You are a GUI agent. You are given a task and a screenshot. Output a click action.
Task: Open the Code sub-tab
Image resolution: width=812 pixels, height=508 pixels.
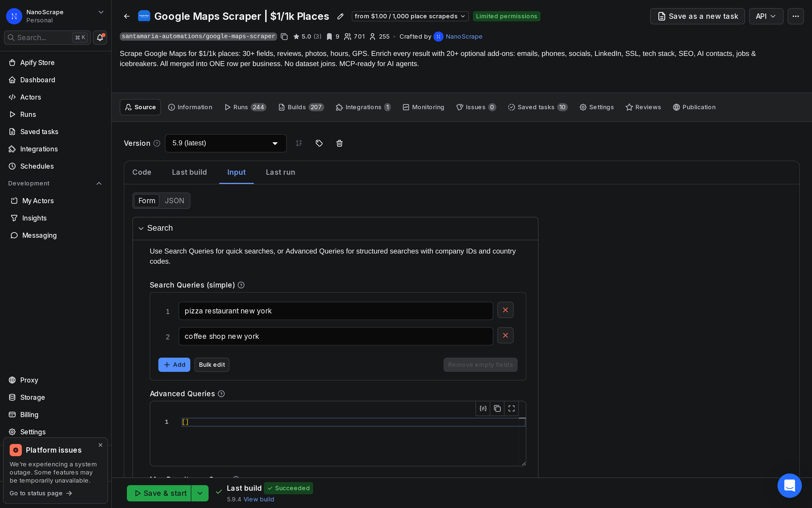click(x=142, y=172)
